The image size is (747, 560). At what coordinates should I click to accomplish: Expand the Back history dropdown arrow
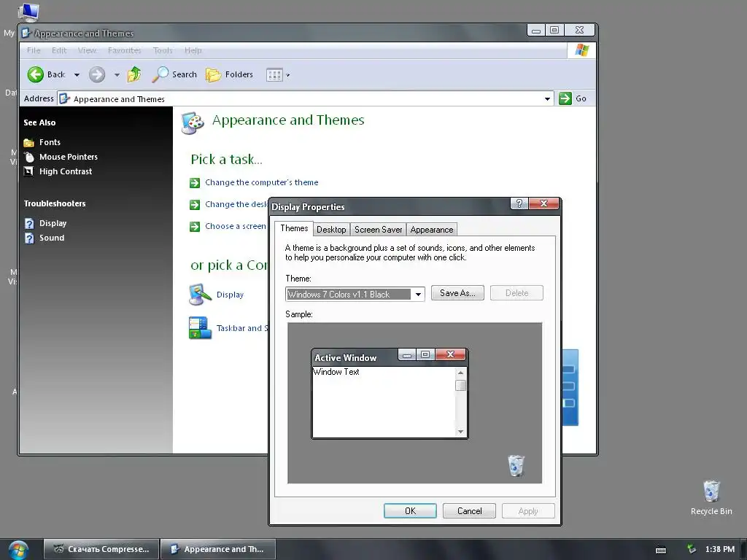tap(77, 75)
